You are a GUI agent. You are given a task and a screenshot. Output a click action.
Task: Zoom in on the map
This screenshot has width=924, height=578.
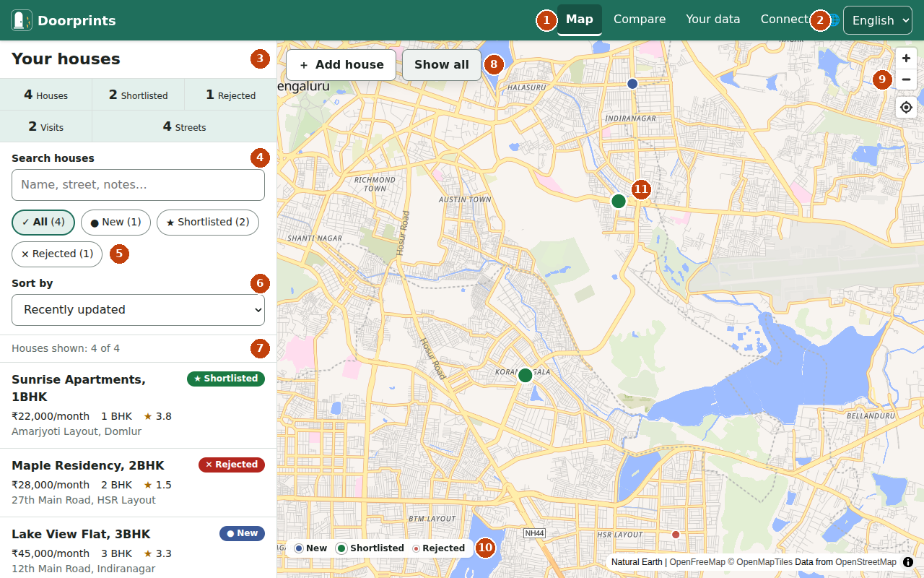pos(907,58)
